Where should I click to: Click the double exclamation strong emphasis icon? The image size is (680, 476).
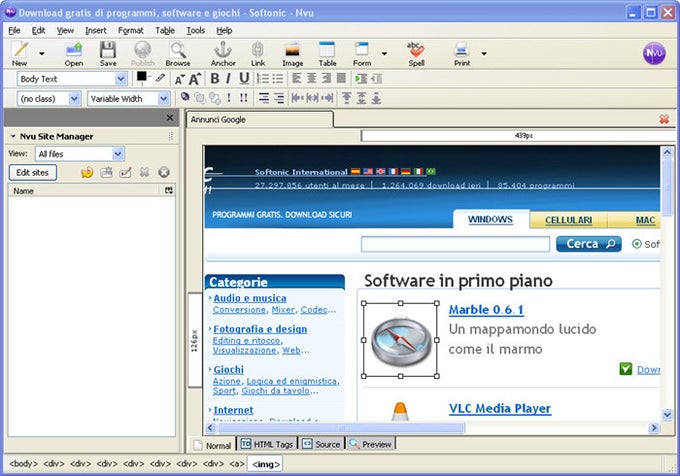(x=244, y=98)
